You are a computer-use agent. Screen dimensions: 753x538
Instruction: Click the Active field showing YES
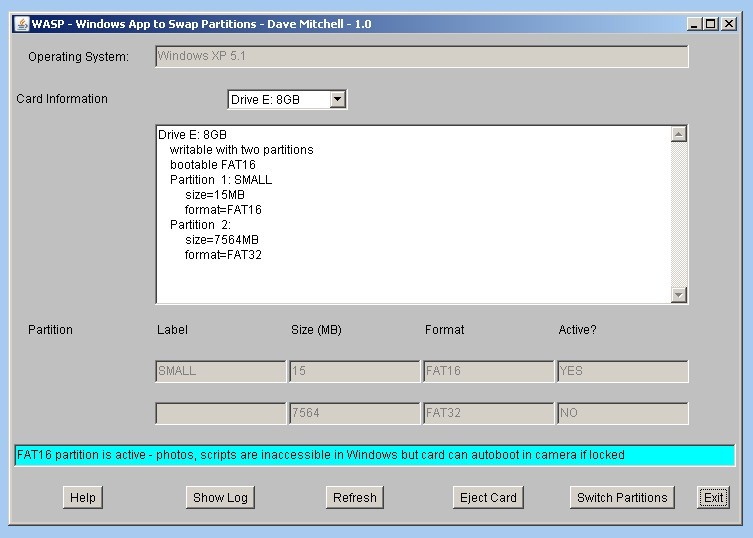click(623, 371)
